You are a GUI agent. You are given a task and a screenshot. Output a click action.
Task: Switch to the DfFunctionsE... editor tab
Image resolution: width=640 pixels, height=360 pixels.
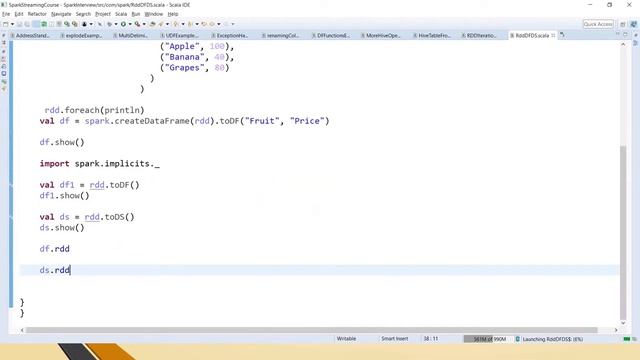tap(331, 36)
